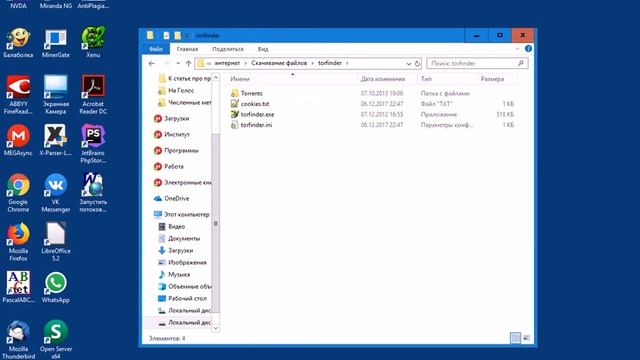Viewport: 640px width, 360px height.
Task: Expand the address bar history dropdown
Action: pos(409,64)
